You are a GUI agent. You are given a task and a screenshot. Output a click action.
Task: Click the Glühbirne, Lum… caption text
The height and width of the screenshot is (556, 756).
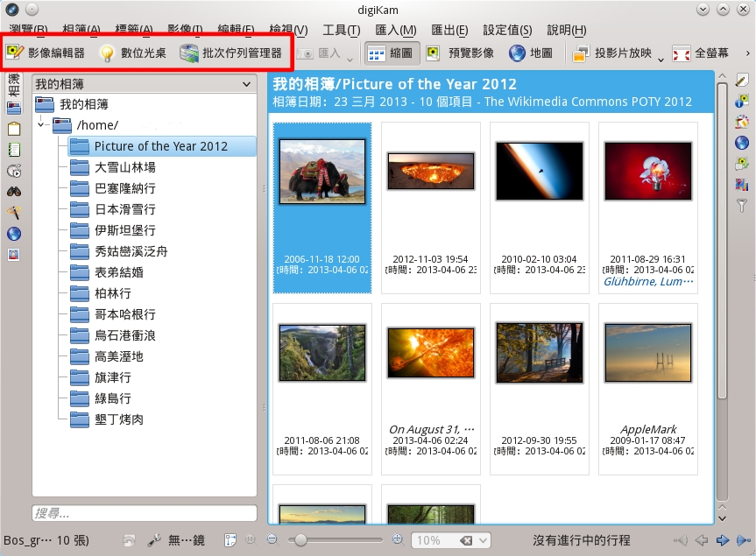[648, 281]
